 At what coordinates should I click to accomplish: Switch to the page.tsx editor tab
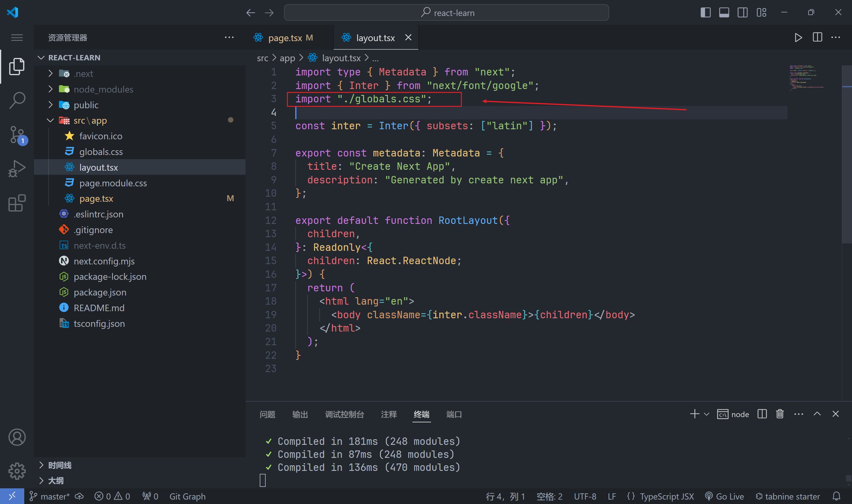tap(285, 38)
